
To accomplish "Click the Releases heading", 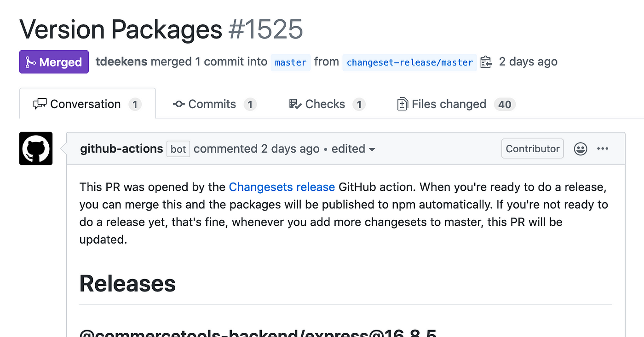I will coord(127,283).
